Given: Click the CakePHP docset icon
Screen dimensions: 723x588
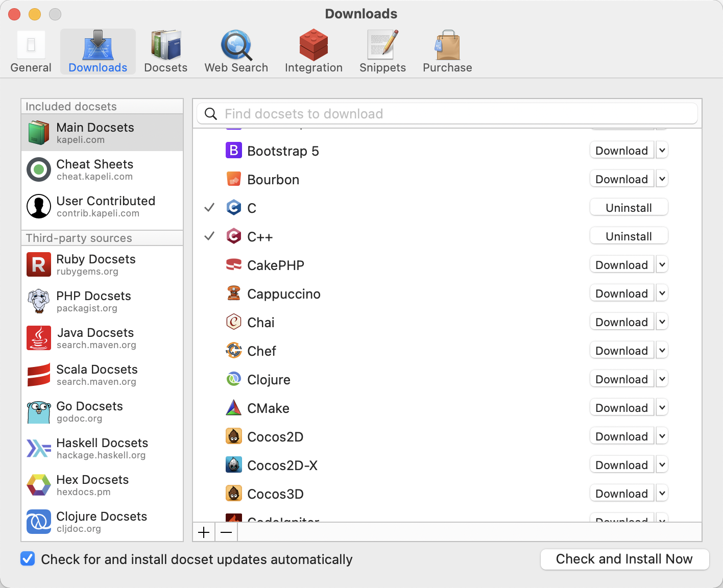Looking at the screenshot, I should click(234, 264).
